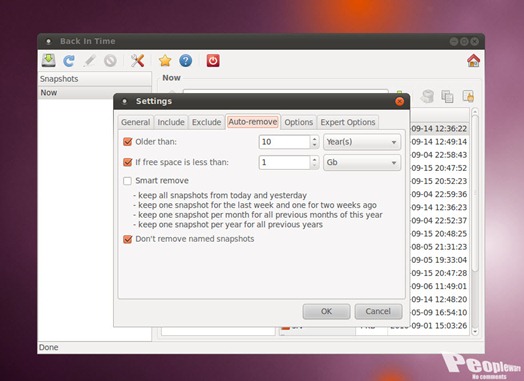Enable Smart remove
Screen dimensions: 524x381
pos(127,181)
